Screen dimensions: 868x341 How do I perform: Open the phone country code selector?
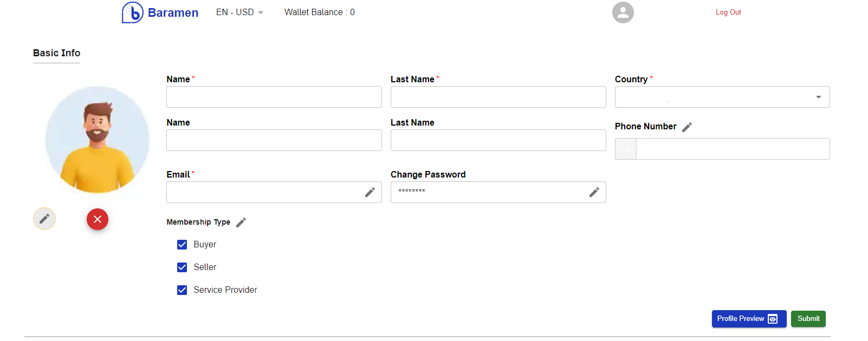point(625,148)
